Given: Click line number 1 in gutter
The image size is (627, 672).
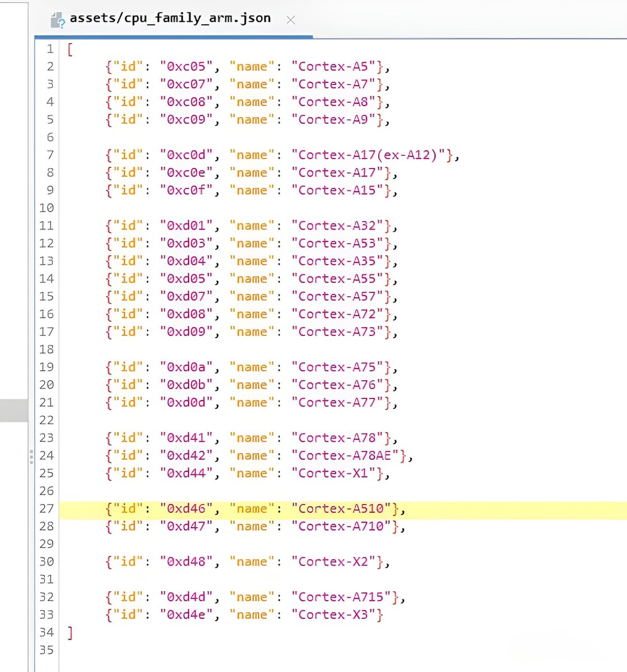Looking at the screenshot, I should [x=50, y=49].
